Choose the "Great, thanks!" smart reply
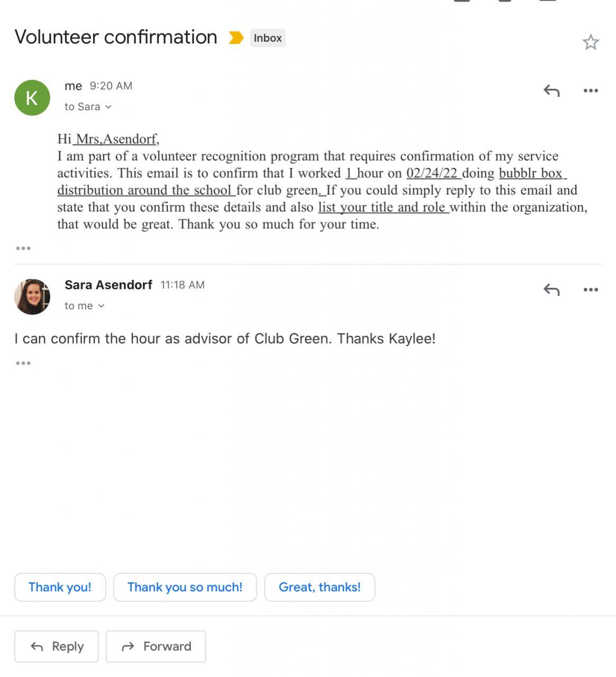 [319, 587]
